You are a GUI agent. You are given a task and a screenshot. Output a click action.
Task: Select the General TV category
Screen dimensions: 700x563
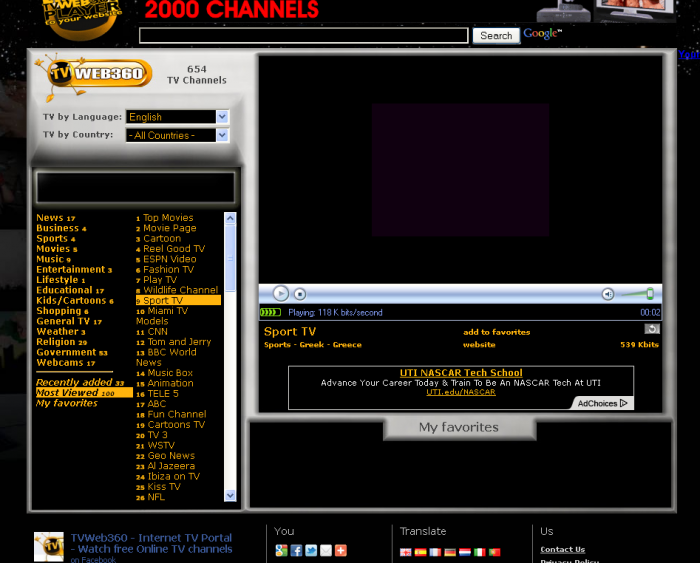[69, 321]
